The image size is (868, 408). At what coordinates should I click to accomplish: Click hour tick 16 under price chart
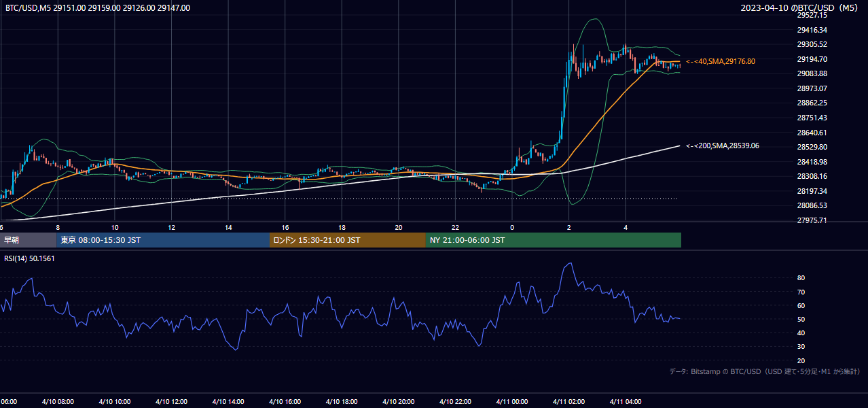coord(285,228)
